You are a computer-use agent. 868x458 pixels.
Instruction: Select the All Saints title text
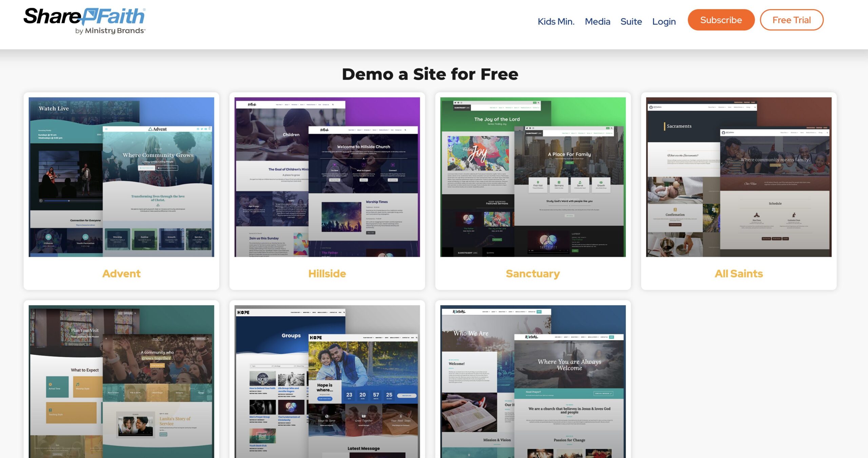tap(738, 273)
